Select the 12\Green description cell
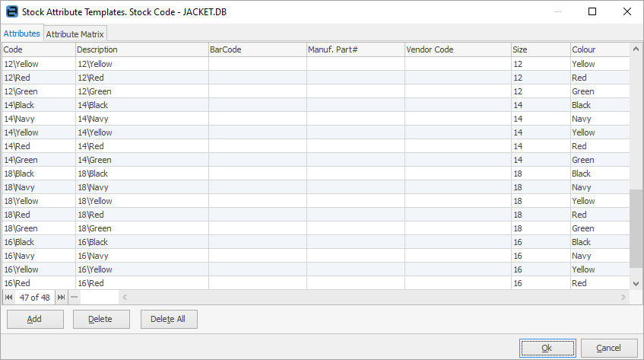 (142, 91)
